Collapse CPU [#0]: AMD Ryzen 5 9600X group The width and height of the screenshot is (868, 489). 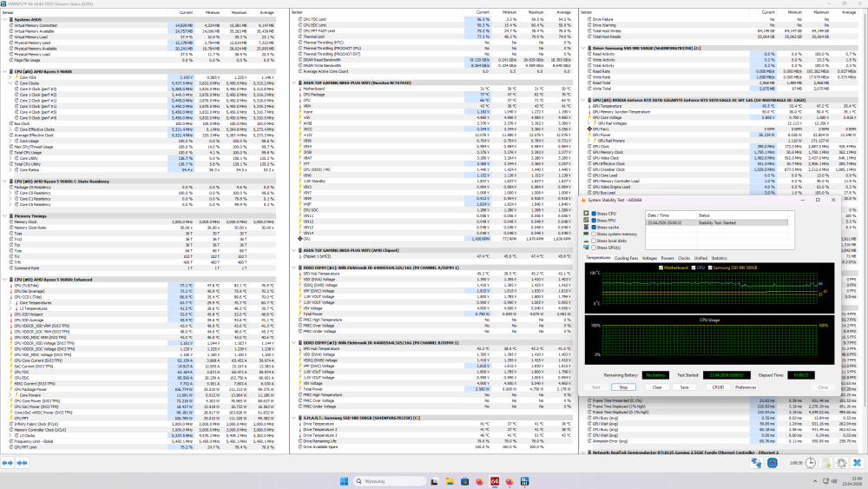tap(5, 71)
